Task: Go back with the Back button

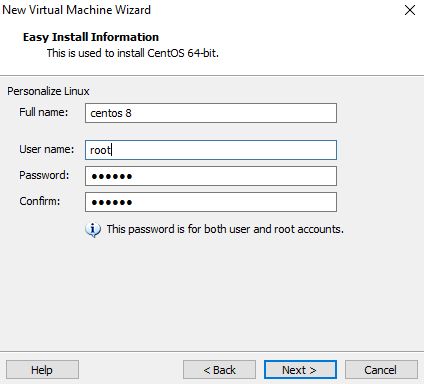Action: coord(219,370)
